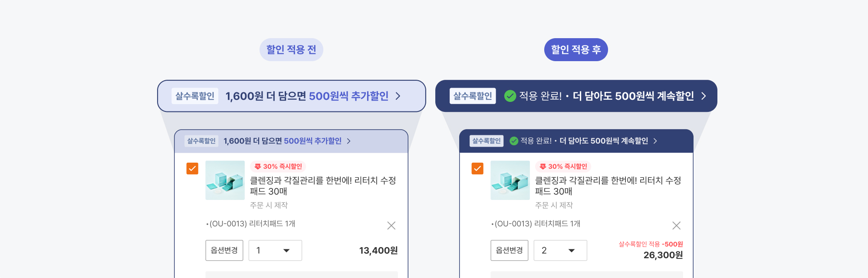868x278 pixels.
Task: Open quantity dropdown showing 1
Action: (275, 250)
